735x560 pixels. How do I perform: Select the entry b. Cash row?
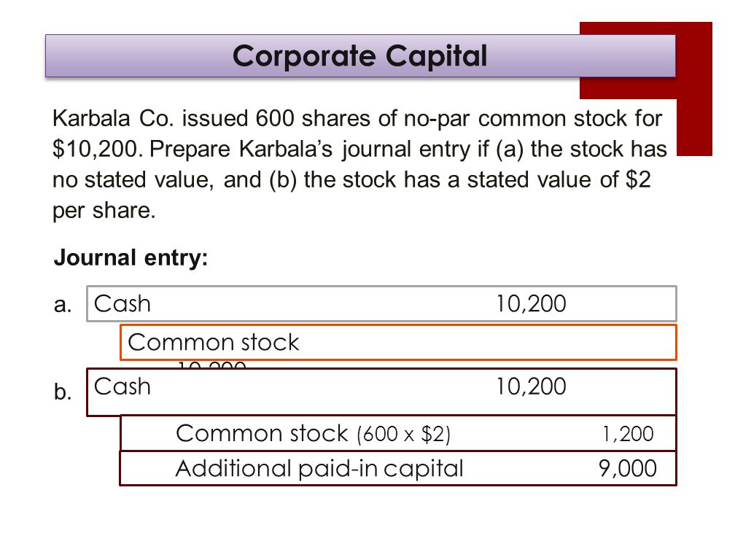tap(381, 392)
